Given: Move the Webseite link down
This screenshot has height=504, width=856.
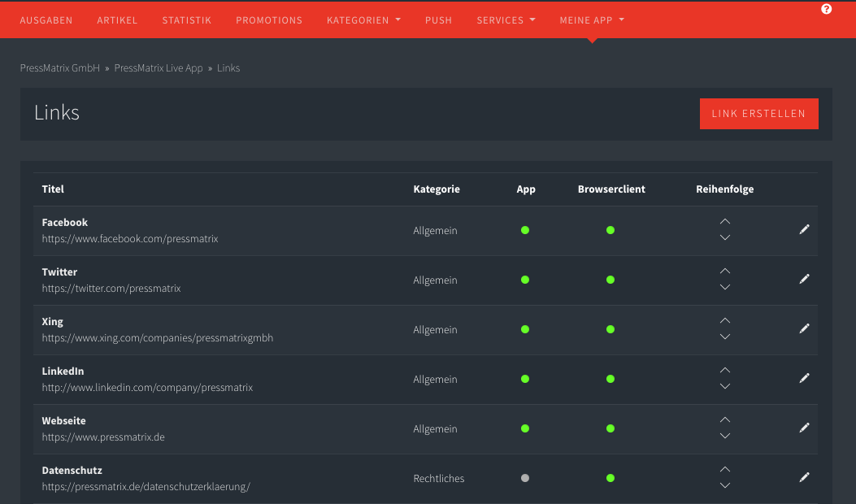Looking at the screenshot, I should click(724, 437).
